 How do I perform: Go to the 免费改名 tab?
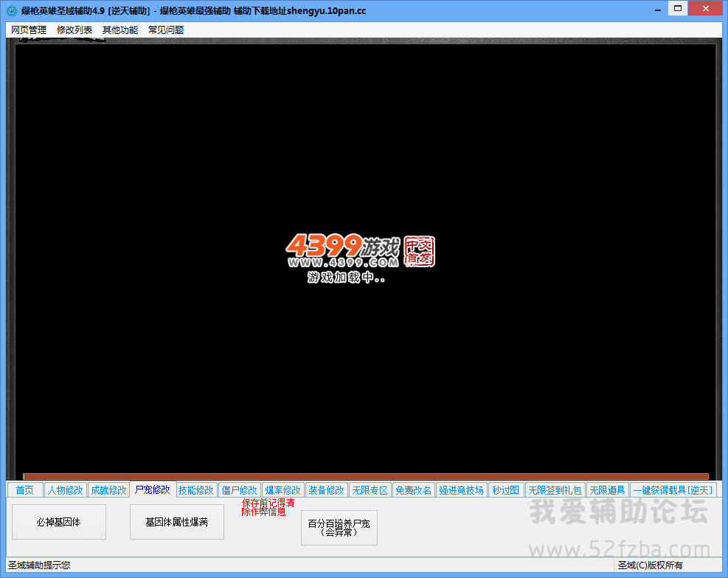413,490
